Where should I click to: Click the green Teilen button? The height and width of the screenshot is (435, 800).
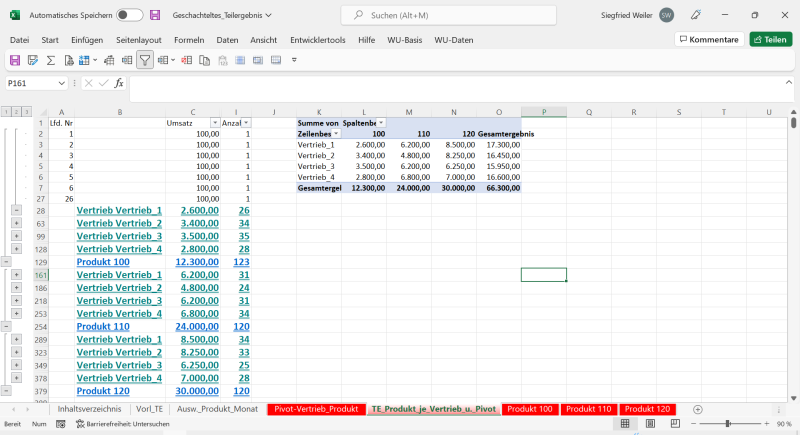click(771, 39)
